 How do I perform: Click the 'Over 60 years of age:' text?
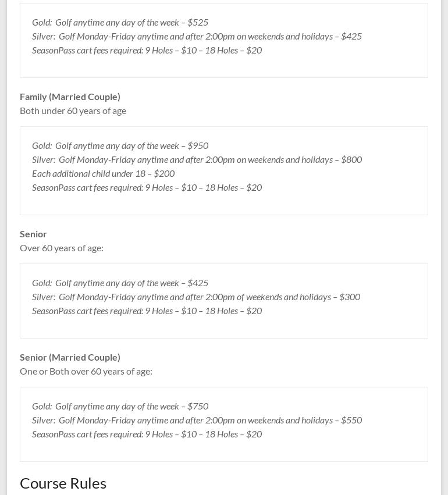[x=62, y=248]
